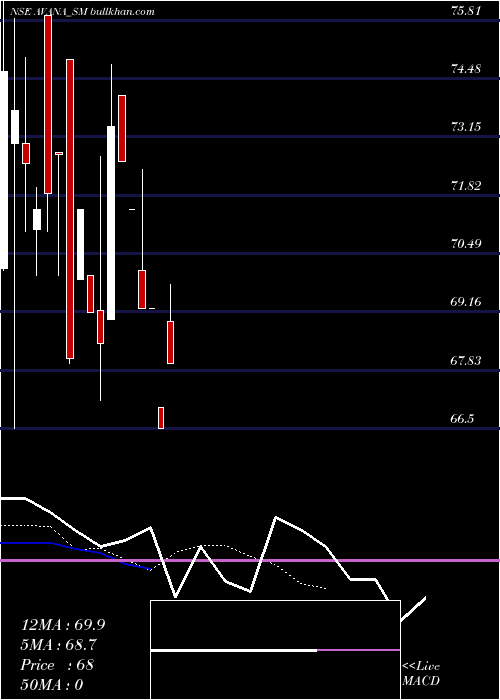500x700 pixels.
Task: Click the large white candle below 73.15
Action: [111, 223]
